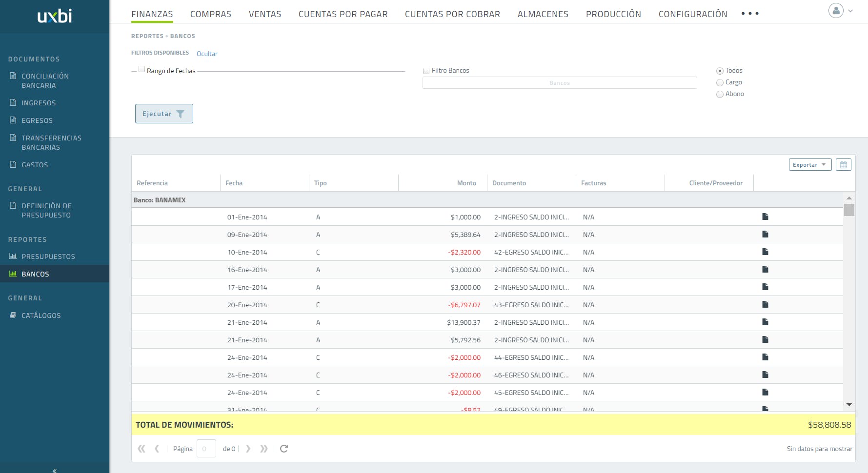Image resolution: width=868 pixels, height=473 pixels.
Task: Collapse the sidebar with bottom double-arrow
Action: [55, 470]
